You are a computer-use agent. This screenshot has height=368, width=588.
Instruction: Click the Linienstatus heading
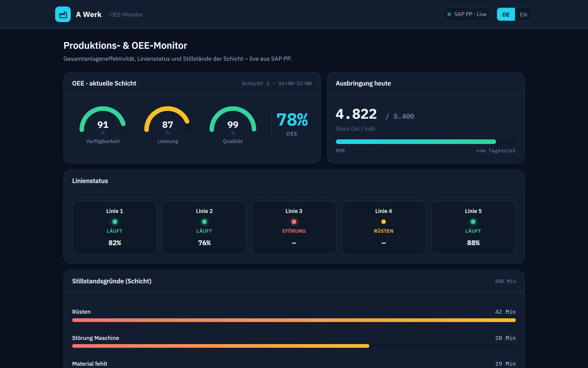pyautogui.click(x=90, y=181)
